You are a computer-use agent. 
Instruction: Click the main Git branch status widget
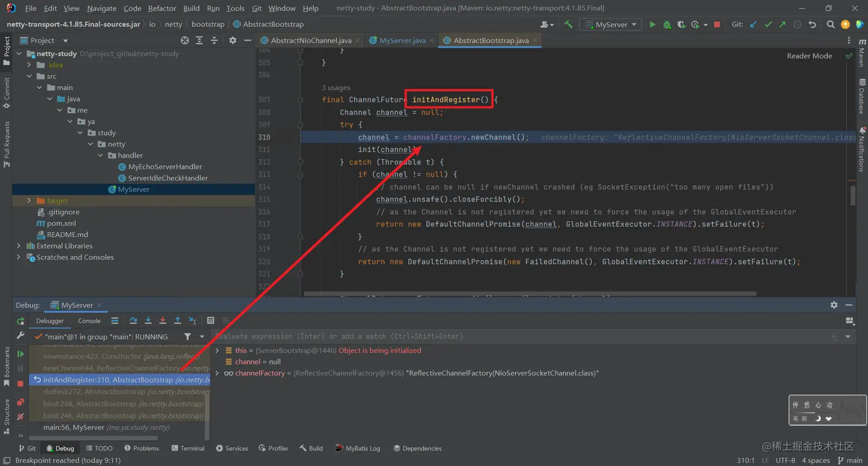[850, 460]
